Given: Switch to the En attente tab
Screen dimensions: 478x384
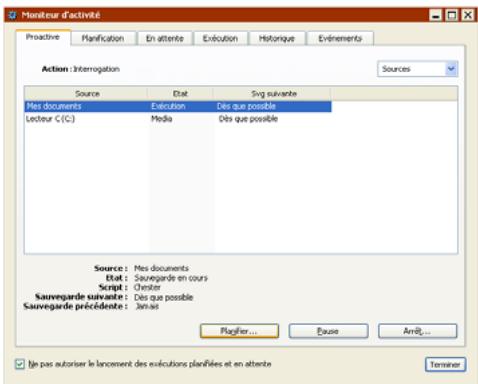Looking at the screenshot, I should 165,38.
